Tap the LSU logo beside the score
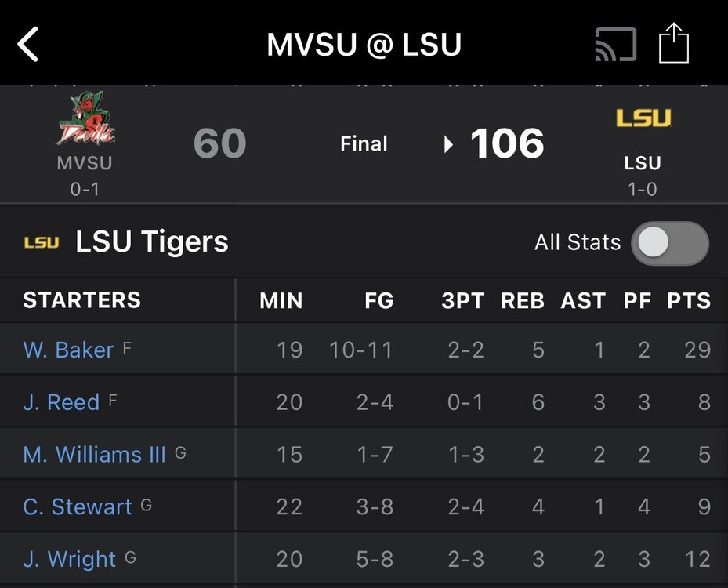Image resolution: width=728 pixels, height=588 pixels. 643,118
